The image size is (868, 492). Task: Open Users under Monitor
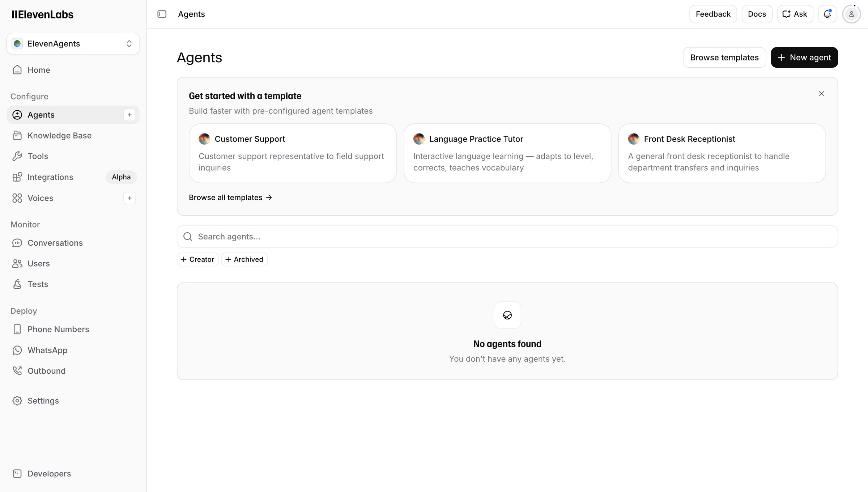(73, 263)
